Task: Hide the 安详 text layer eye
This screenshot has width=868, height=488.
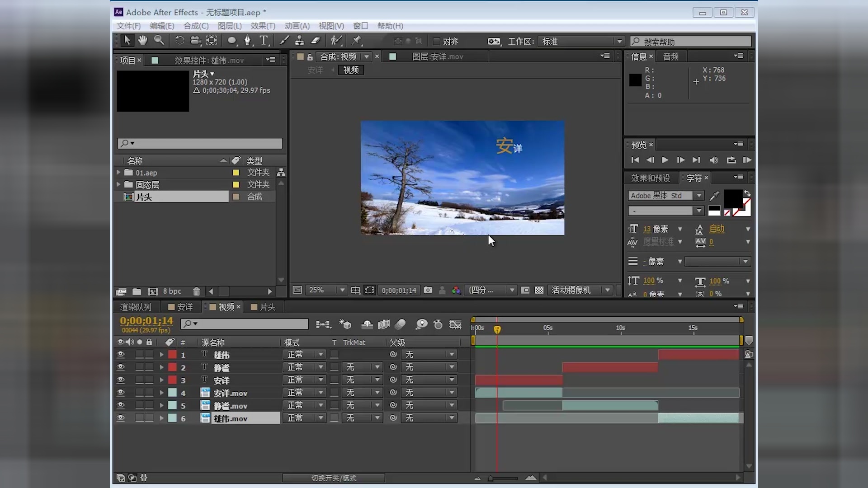Action: 121,380
